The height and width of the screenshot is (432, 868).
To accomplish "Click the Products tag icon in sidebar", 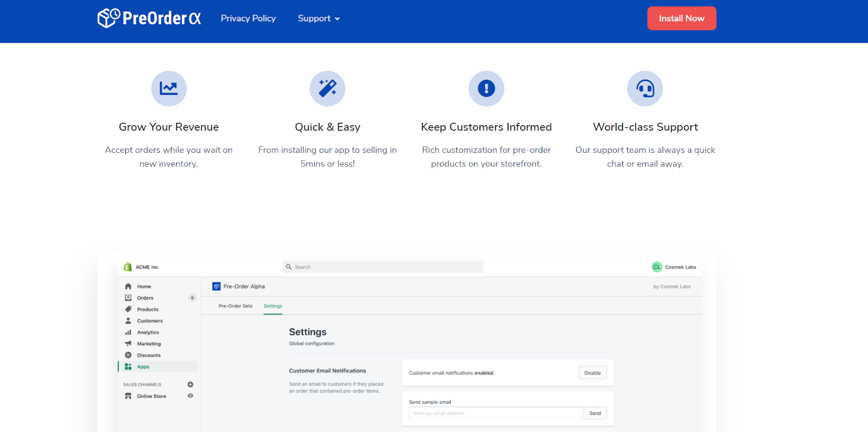I will coord(128,309).
